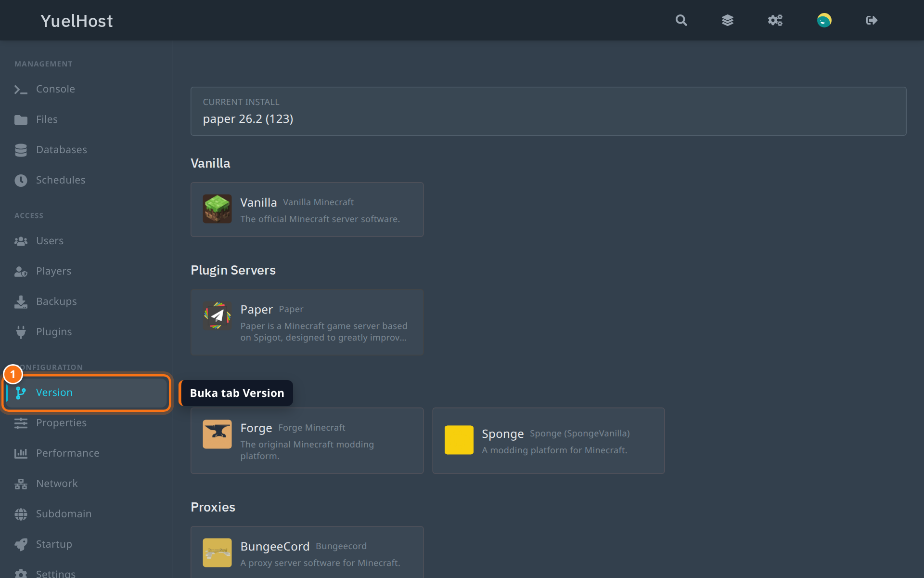Viewport: 924px width, 578px height.
Task: Choose the Vanilla server title
Action: click(x=258, y=202)
